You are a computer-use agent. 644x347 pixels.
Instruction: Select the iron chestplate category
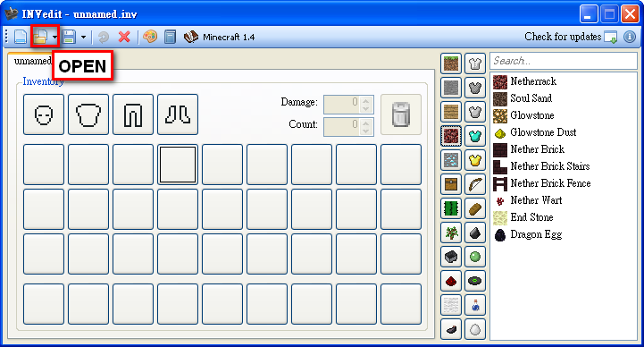coord(475,112)
